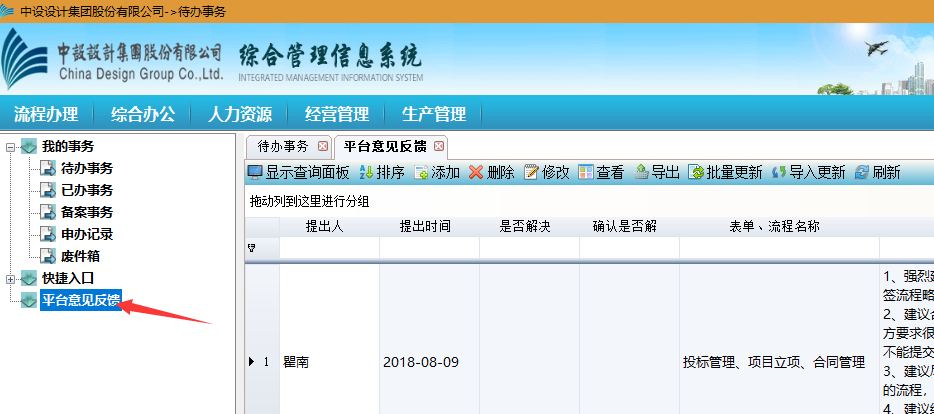This screenshot has height=414, width=934.
Task: Close the 平台意见反馈 tab
Action: (x=439, y=147)
